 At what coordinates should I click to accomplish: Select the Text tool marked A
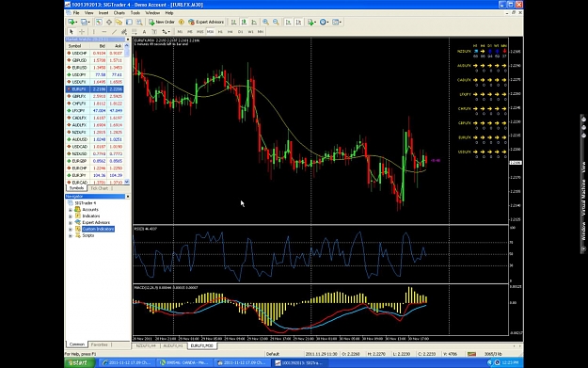pyautogui.click(x=144, y=32)
